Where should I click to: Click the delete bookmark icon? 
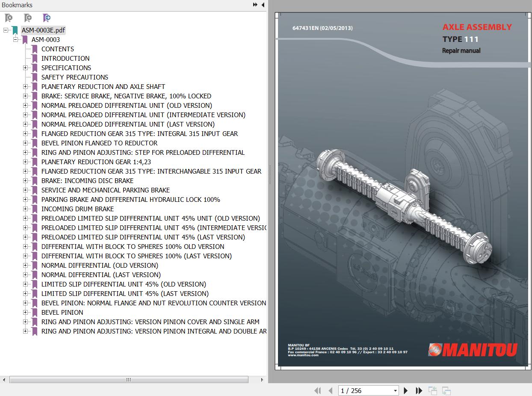(9, 18)
